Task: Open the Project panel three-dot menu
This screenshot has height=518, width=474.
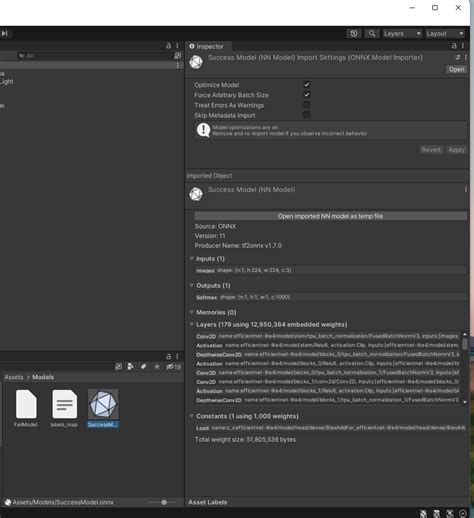Action: click(x=177, y=356)
